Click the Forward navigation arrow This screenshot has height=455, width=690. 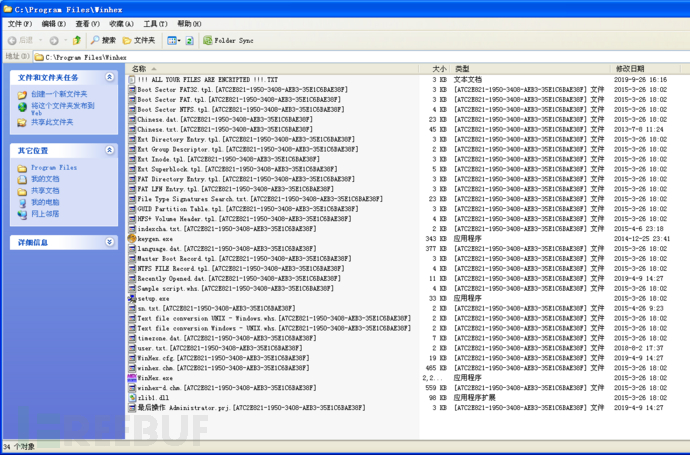click(x=54, y=40)
